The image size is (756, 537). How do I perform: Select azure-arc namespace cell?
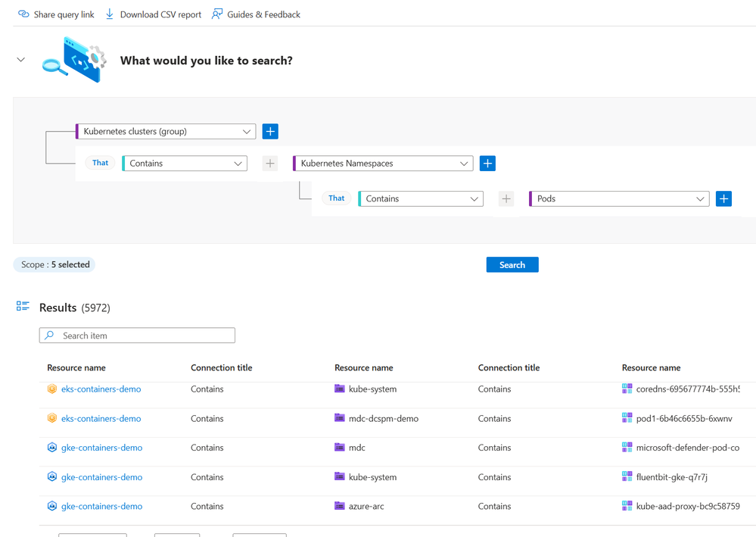[x=366, y=506]
